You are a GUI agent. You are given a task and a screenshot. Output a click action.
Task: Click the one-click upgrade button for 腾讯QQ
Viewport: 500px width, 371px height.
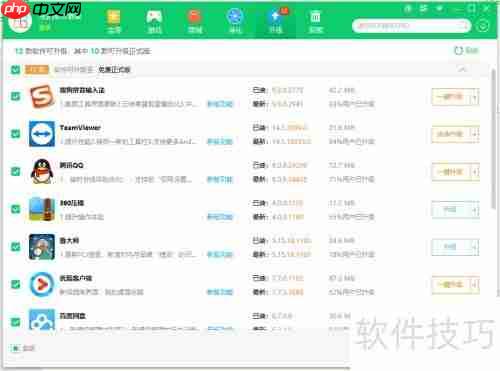451,172
